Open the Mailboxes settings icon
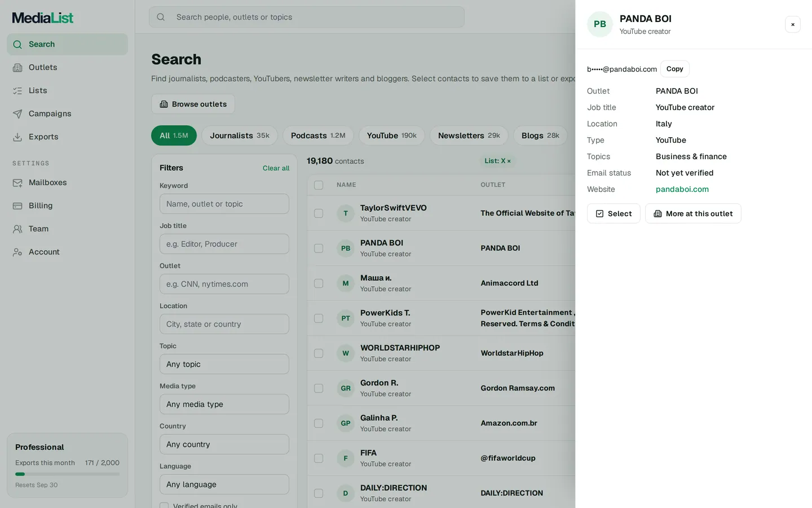The height and width of the screenshot is (508, 812). coord(17,182)
